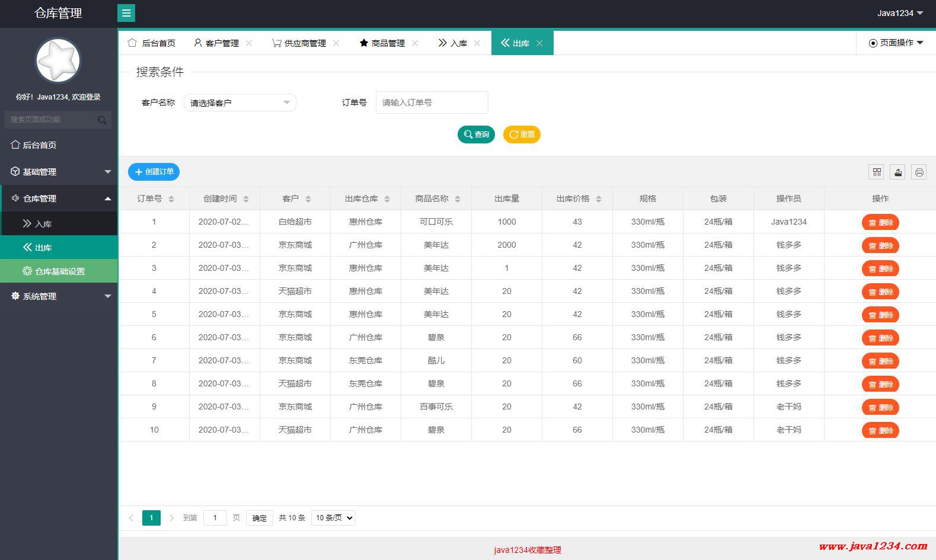Sort by 出库仓库 column arrows
The width and height of the screenshot is (936, 560).
point(387,199)
